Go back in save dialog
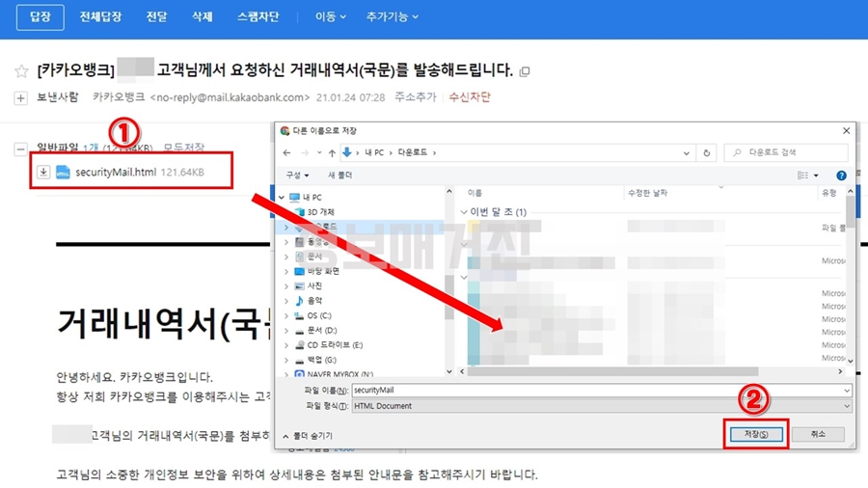868x488 pixels. point(286,152)
